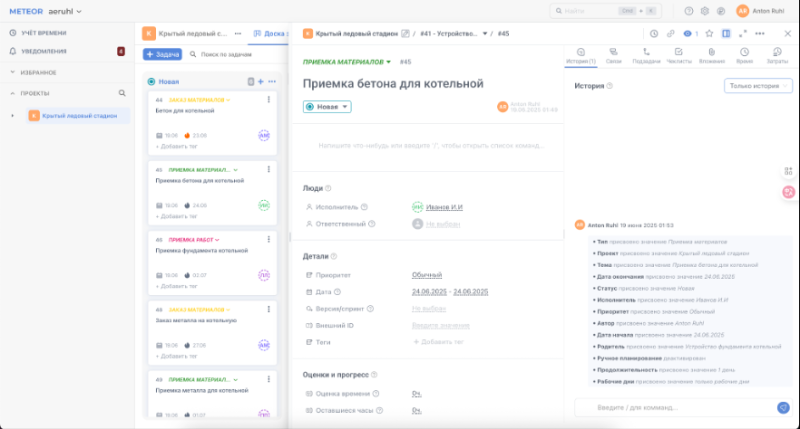Image resolution: width=800 pixels, height=429 pixels.
Task: Open Подзадачи tab
Action: 646,56
